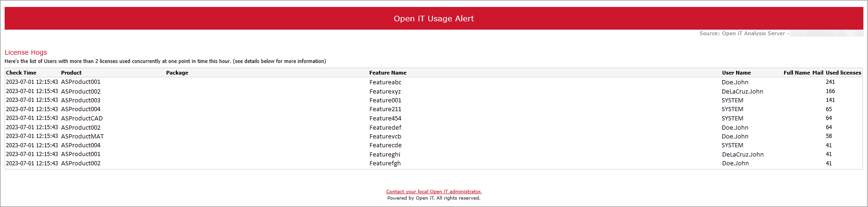Click the 'Contact your local Open iT administrator' link

coord(434,192)
